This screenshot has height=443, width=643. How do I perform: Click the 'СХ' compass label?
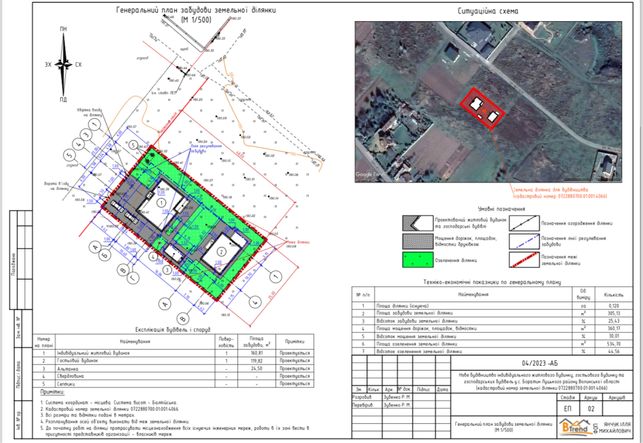click(x=78, y=64)
